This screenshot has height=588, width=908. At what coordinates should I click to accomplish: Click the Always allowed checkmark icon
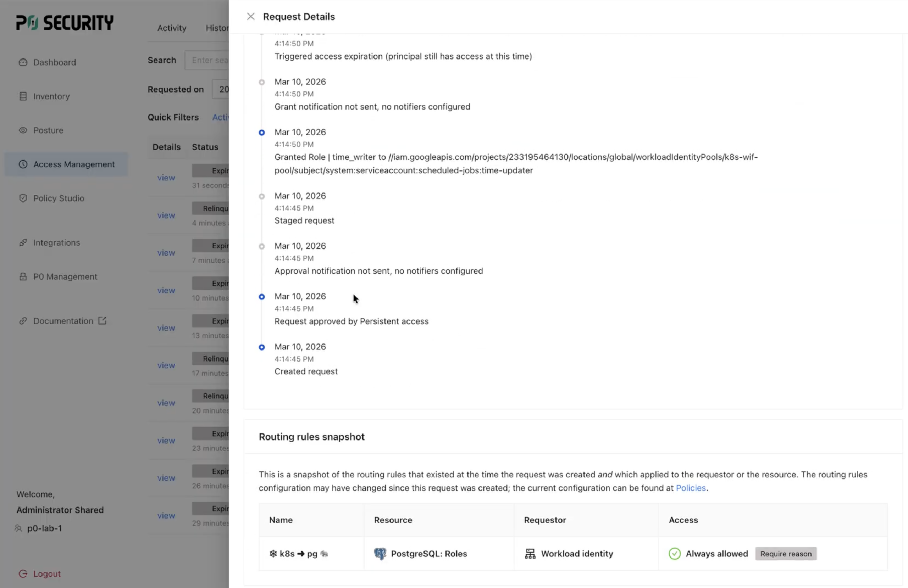click(674, 554)
